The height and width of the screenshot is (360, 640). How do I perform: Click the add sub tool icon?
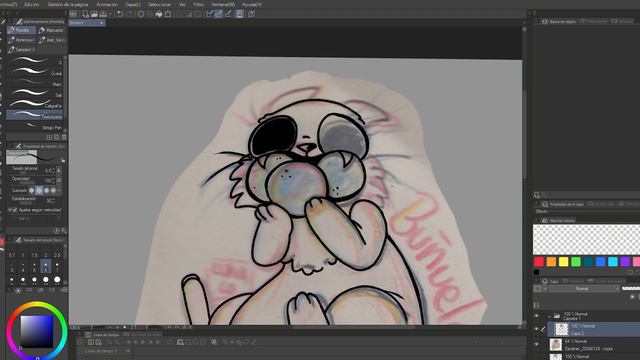tap(49, 137)
